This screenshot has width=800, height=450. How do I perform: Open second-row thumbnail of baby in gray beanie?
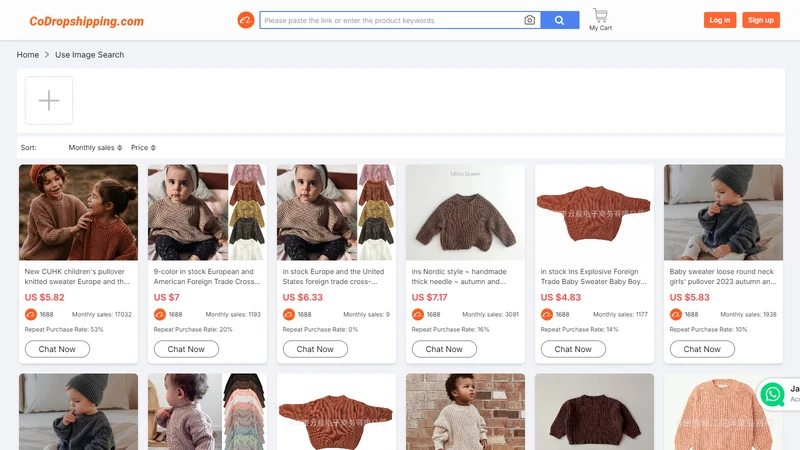79,412
